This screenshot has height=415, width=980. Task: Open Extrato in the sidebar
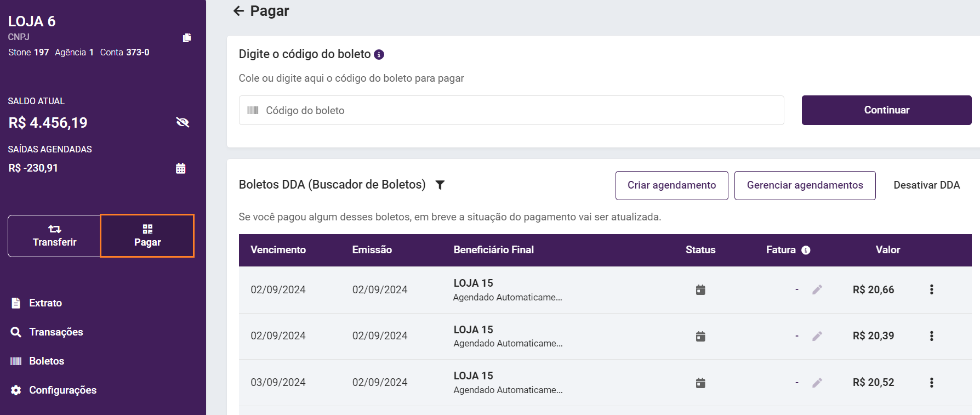(x=45, y=303)
